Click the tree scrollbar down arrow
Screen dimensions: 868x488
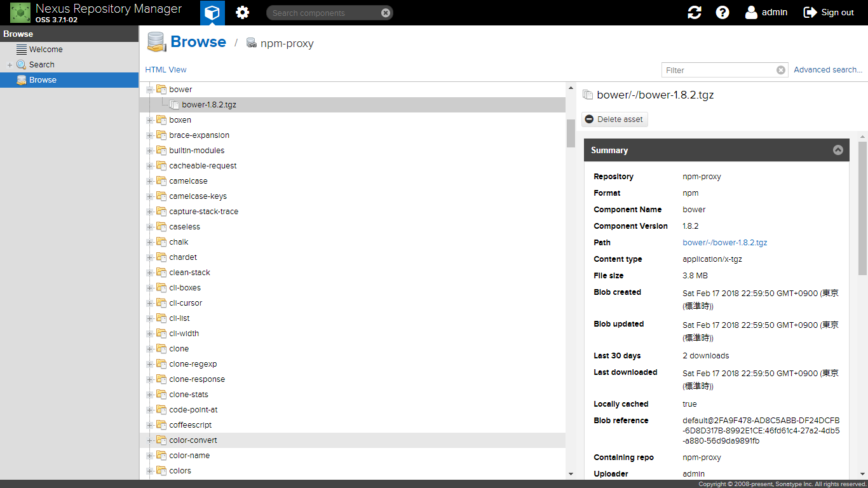tap(571, 474)
